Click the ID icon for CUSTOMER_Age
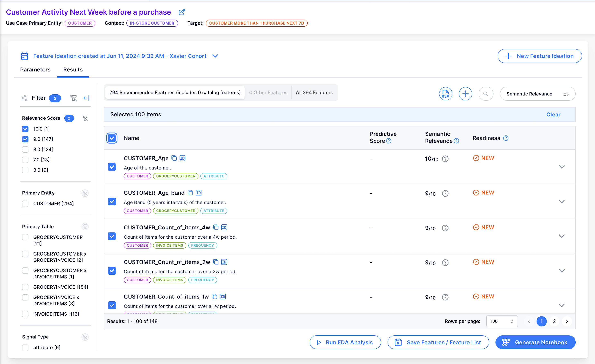Image resolution: width=595 pixels, height=364 pixels. pyautogui.click(x=182, y=158)
